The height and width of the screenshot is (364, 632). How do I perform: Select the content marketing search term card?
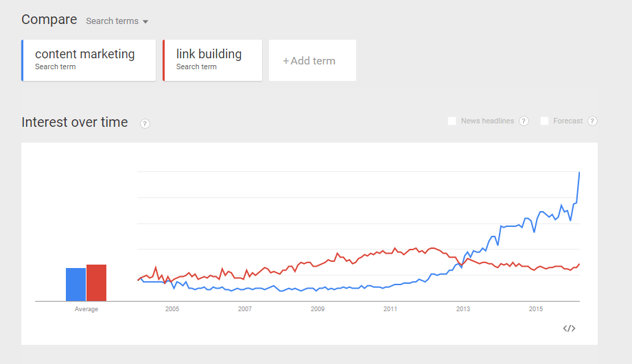[89, 60]
